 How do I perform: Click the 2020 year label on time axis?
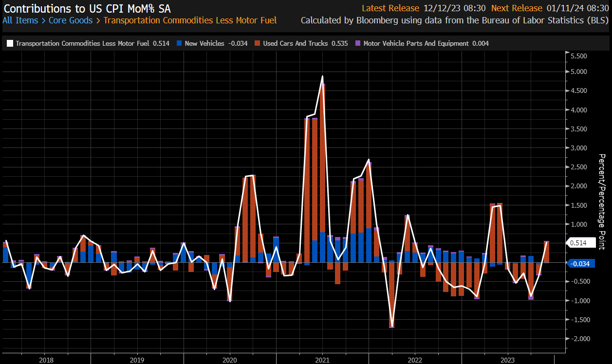coord(229,360)
